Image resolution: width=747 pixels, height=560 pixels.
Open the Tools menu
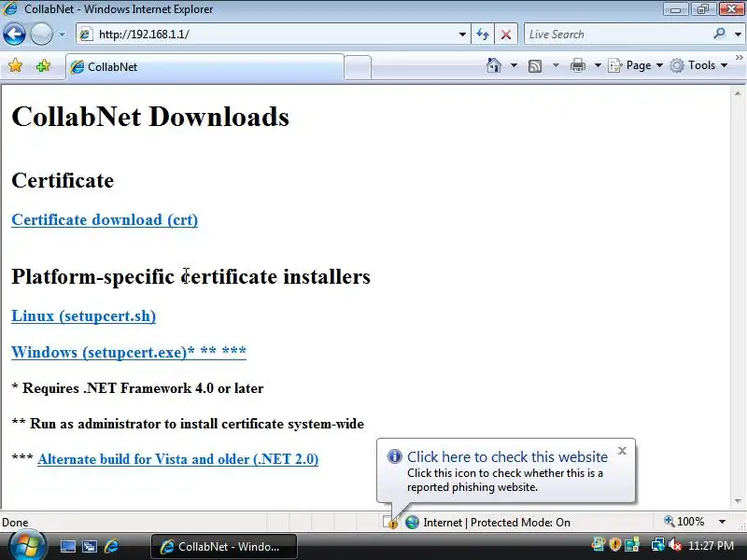[x=698, y=65]
